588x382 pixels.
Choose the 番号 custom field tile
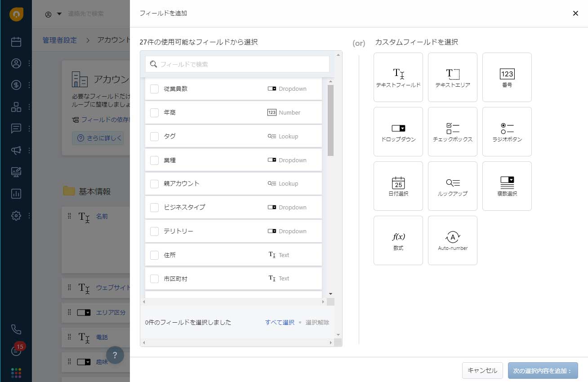507,77
